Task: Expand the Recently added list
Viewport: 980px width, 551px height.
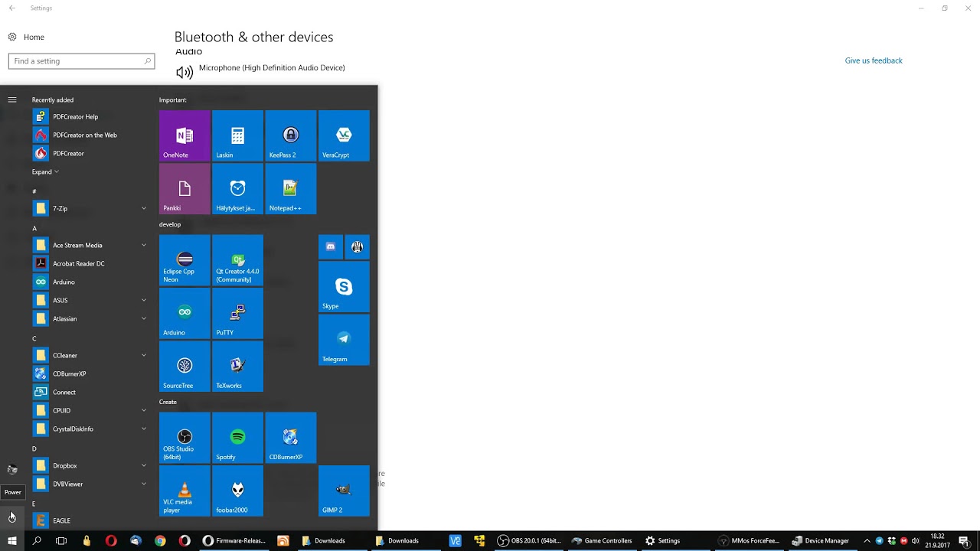Action: click(45, 172)
